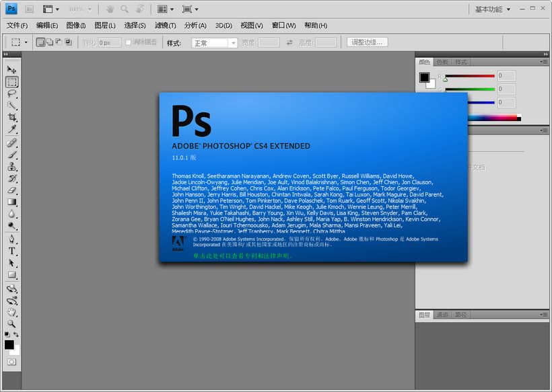The height and width of the screenshot is (392, 552).
Task: Toggle Quick Mask mode
Action: [x=11, y=362]
